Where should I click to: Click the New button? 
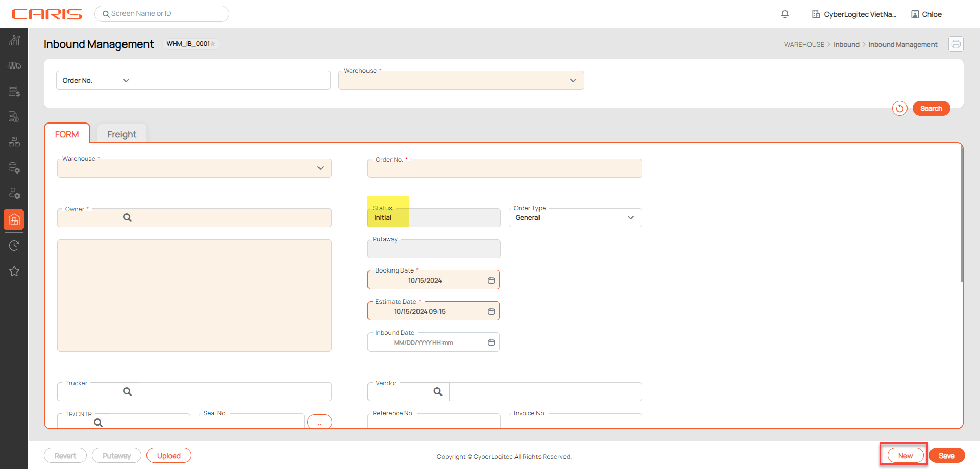905,456
